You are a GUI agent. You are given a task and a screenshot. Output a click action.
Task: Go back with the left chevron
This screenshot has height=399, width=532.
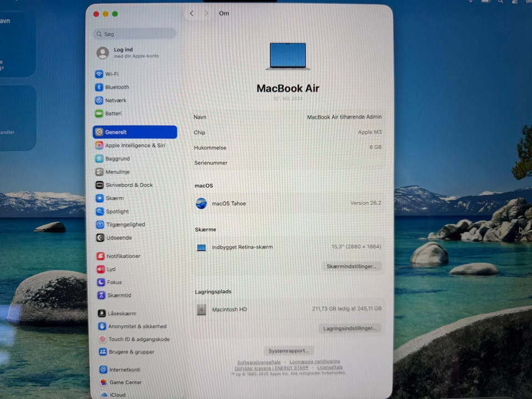(x=192, y=13)
